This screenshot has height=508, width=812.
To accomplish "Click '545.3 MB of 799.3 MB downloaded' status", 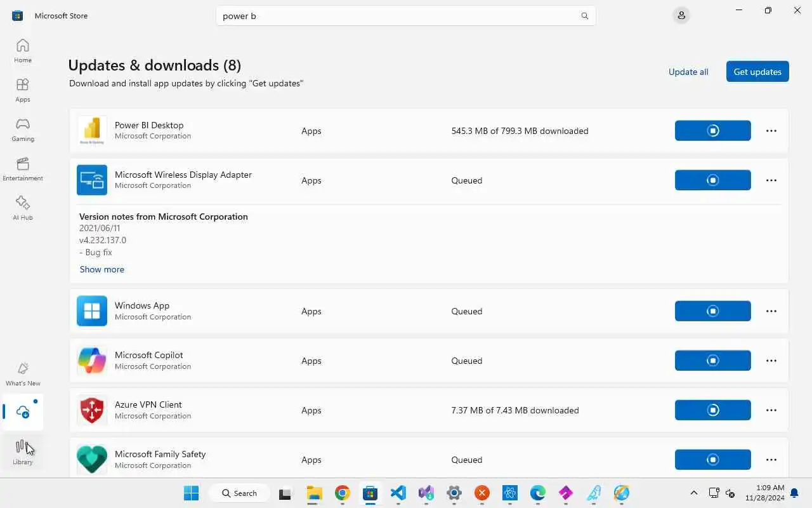I will pyautogui.click(x=520, y=131).
